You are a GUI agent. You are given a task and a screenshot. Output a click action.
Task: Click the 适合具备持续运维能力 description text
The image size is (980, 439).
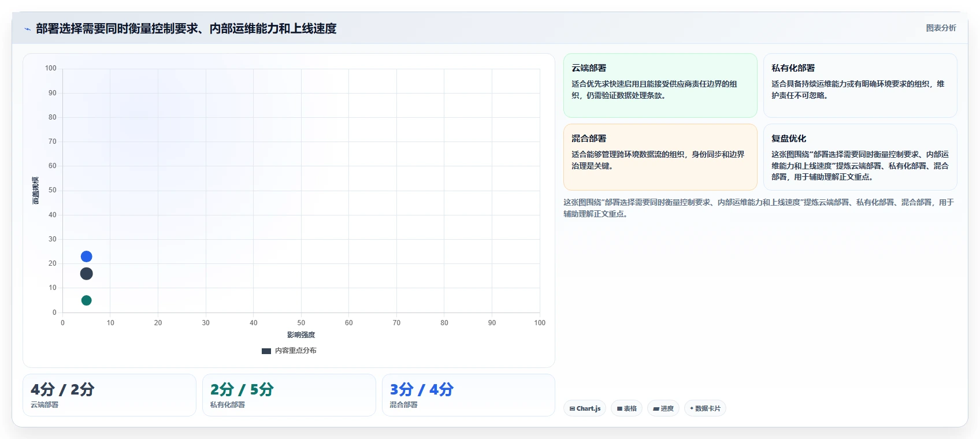[x=858, y=90]
